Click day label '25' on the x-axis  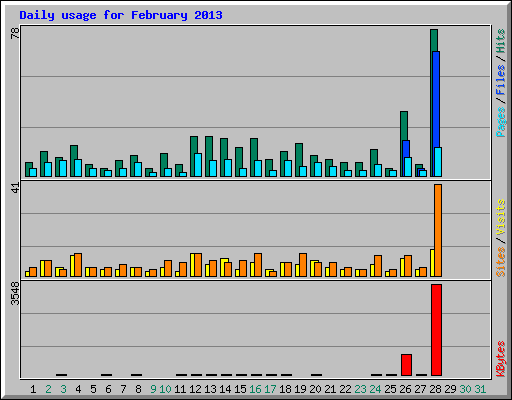[390, 389]
